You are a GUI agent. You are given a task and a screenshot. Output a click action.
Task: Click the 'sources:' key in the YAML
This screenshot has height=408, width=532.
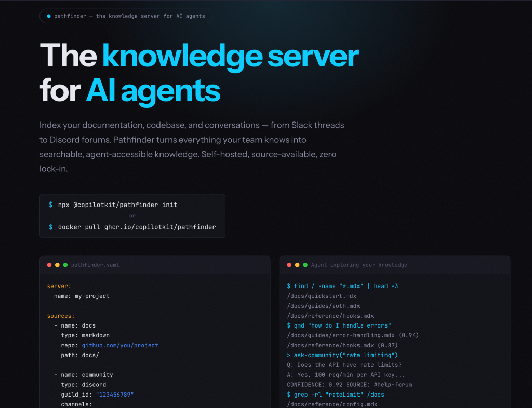(x=61, y=316)
